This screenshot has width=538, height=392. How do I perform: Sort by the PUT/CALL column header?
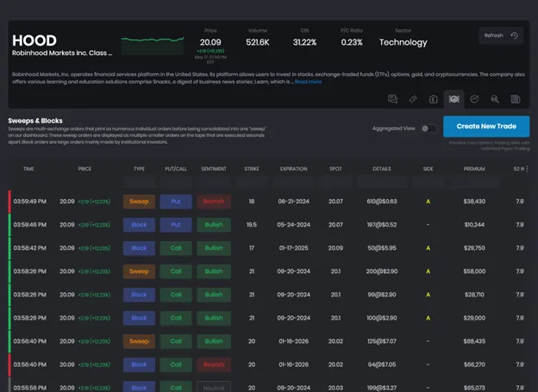click(x=176, y=169)
